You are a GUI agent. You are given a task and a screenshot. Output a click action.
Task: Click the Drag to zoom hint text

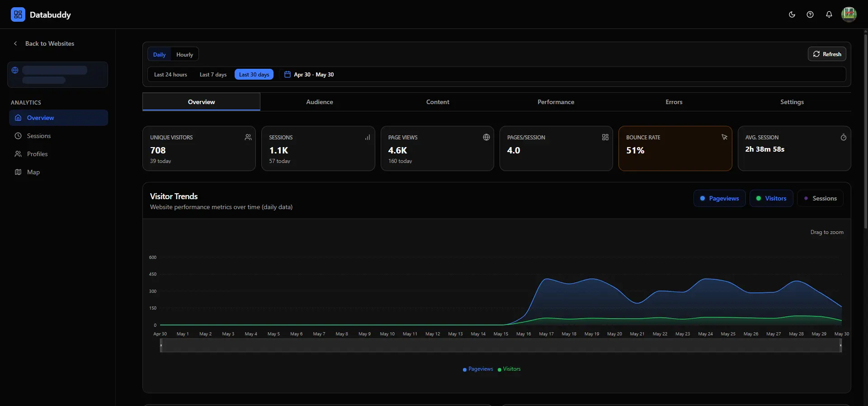tap(827, 232)
